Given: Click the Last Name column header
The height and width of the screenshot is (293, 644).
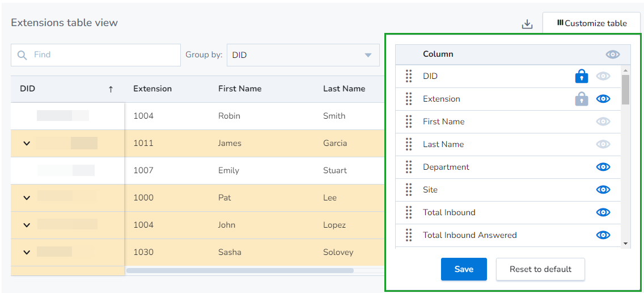Looking at the screenshot, I should click(344, 89).
